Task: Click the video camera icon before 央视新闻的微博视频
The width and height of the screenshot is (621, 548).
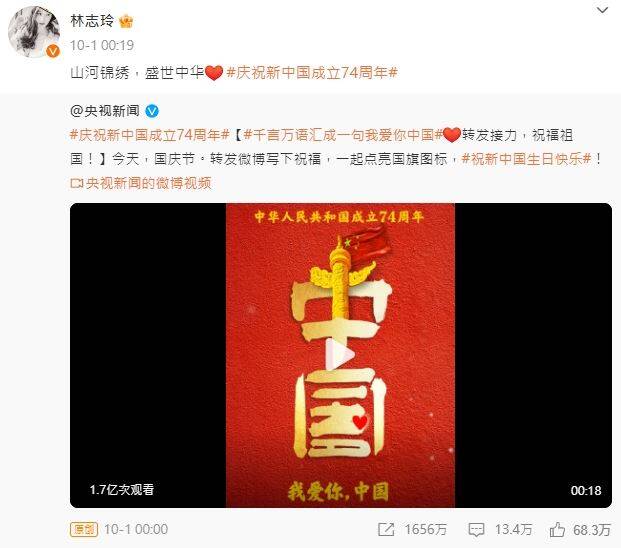Action: (76, 183)
